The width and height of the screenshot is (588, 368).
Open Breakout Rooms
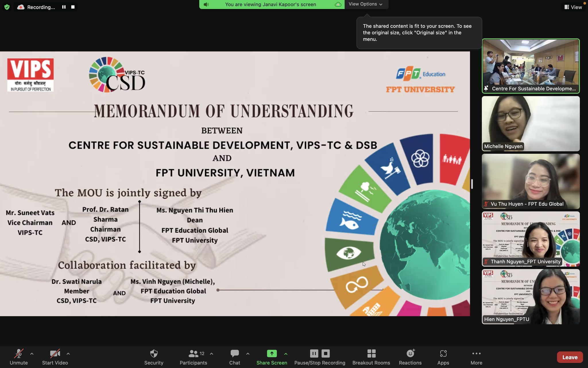[371, 357]
